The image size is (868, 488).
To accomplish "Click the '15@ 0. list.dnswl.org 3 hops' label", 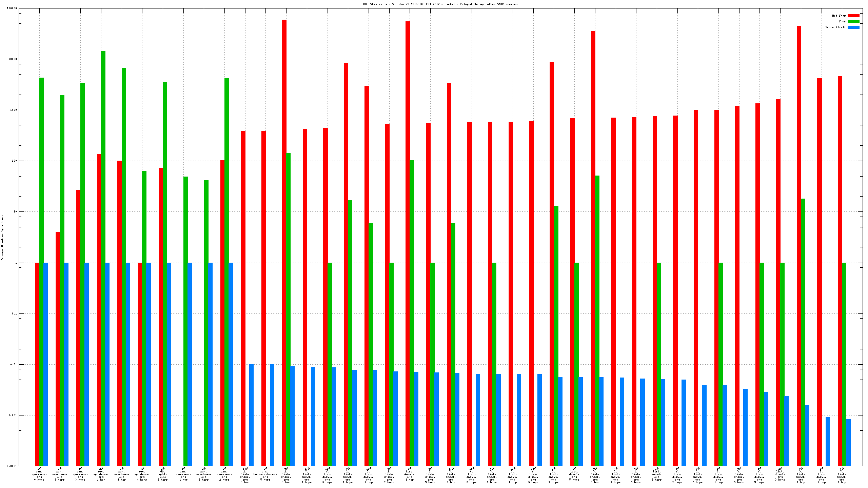I will point(471,475).
